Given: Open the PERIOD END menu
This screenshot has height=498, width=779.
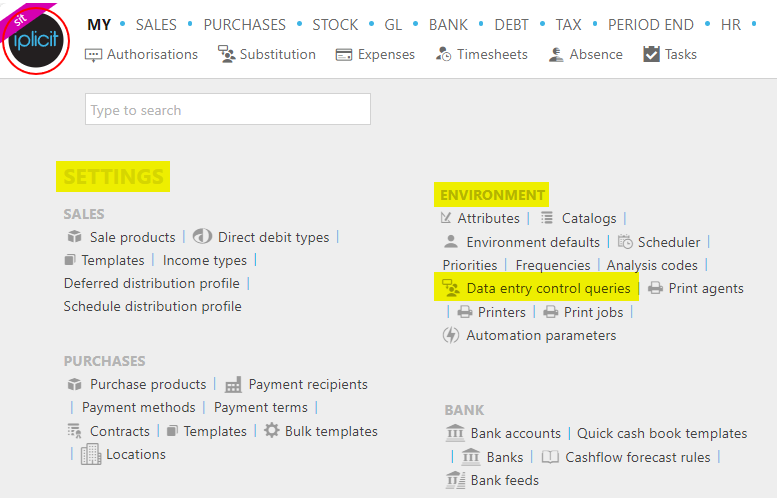Looking at the screenshot, I should pyautogui.click(x=651, y=24).
